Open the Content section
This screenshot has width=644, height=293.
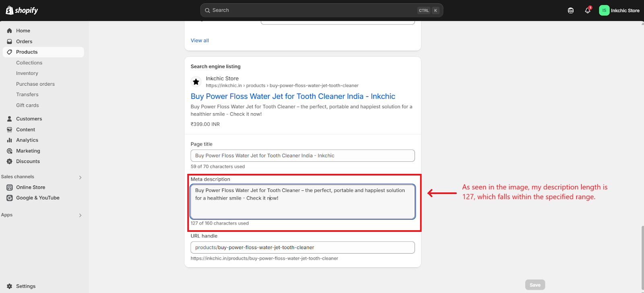(25, 130)
